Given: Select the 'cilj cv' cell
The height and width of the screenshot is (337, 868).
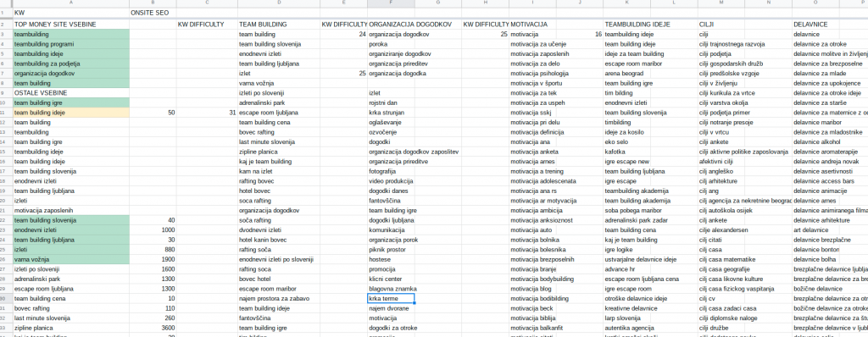Looking at the screenshot, I should (x=721, y=299).
